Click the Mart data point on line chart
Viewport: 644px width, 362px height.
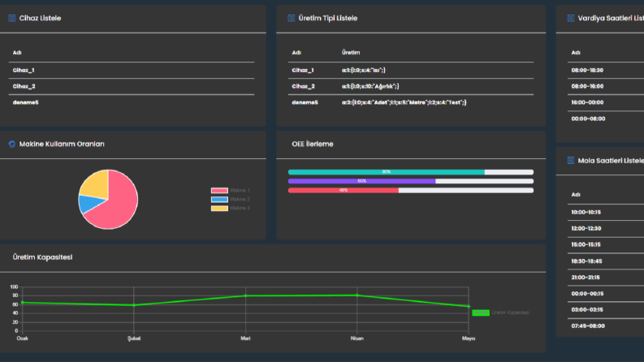[245, 296]
